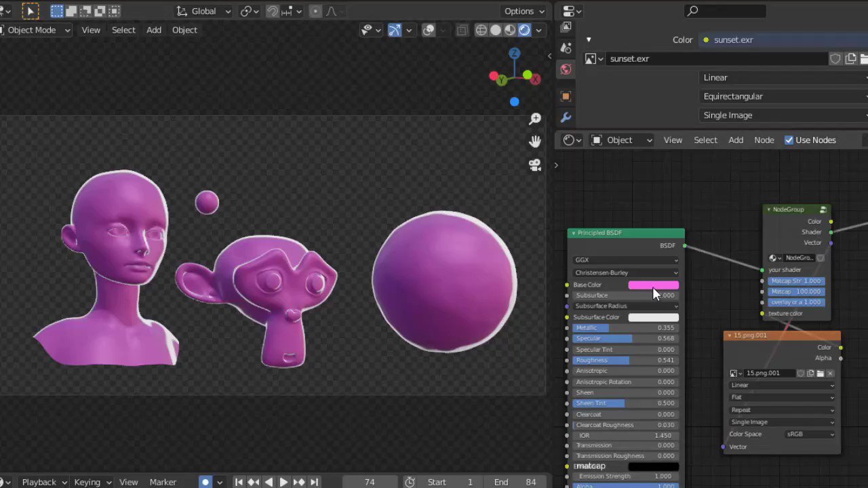Screen dimensions: 868x488
Task: Open the Transform Orientation Global dropdown
Action: tap(203, 11)
